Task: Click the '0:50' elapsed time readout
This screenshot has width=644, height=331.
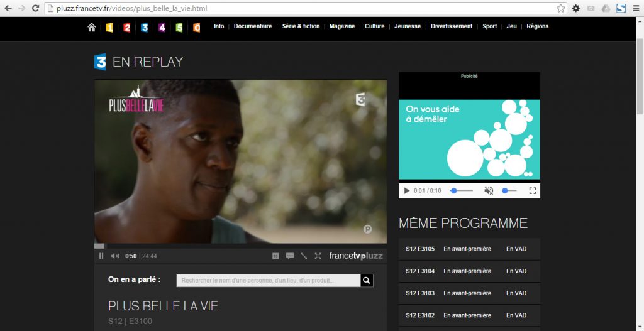Action: pos(131,256)
